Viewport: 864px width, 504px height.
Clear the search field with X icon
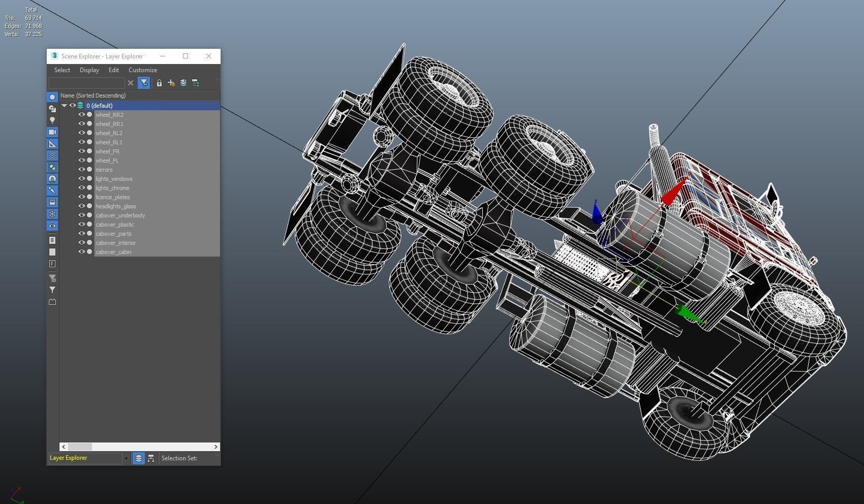[x=131, y=83]
